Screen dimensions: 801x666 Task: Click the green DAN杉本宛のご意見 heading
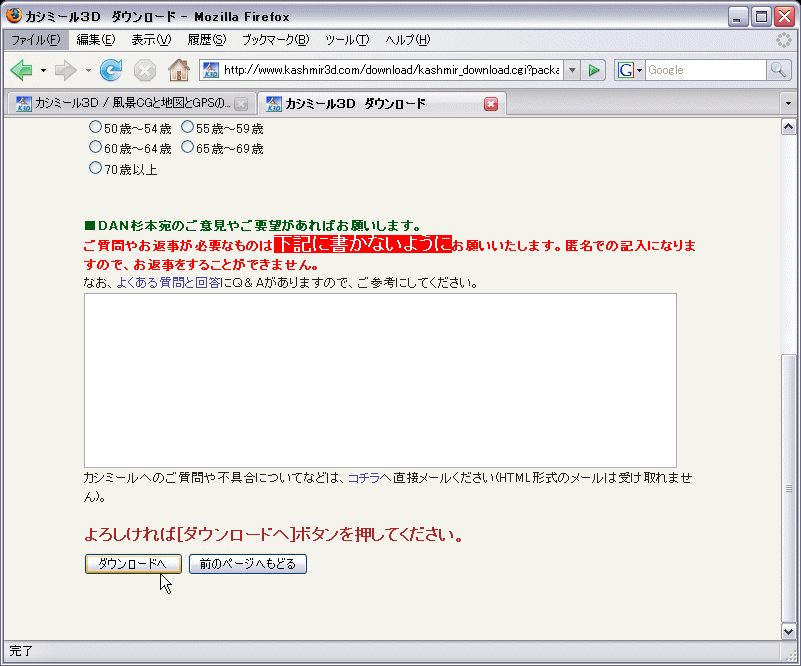click(x=253, y=225)
